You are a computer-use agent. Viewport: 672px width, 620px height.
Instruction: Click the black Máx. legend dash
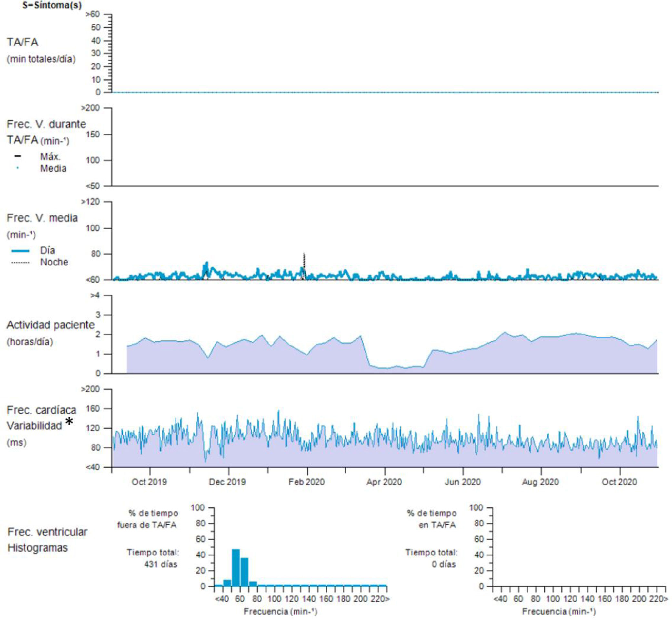click(17, 156)
